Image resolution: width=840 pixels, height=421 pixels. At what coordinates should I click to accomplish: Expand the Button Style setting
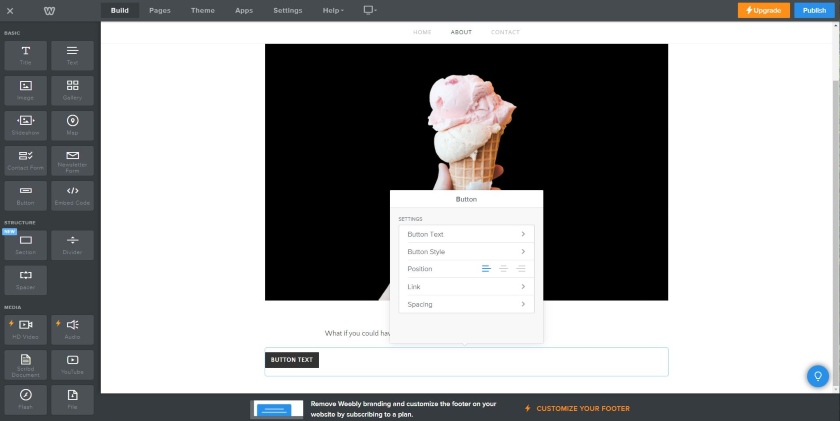click(466, 251)
